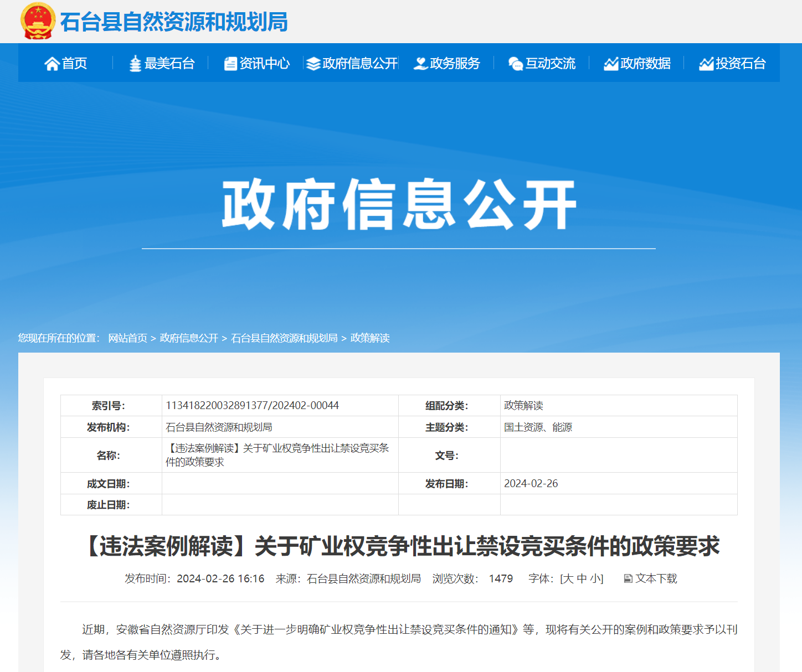Open the 互动交流 menu item
Viewport: 802px width, 672px height.
coord(551,64)
